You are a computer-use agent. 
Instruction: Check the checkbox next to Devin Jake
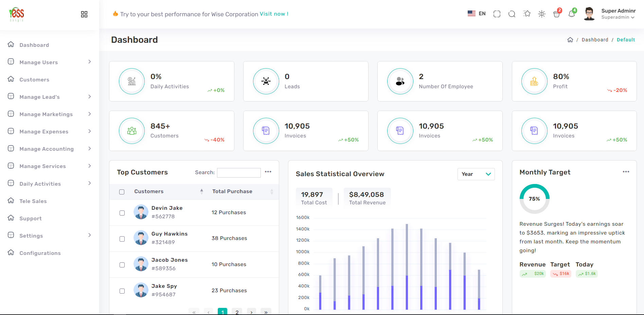point(122,213)
